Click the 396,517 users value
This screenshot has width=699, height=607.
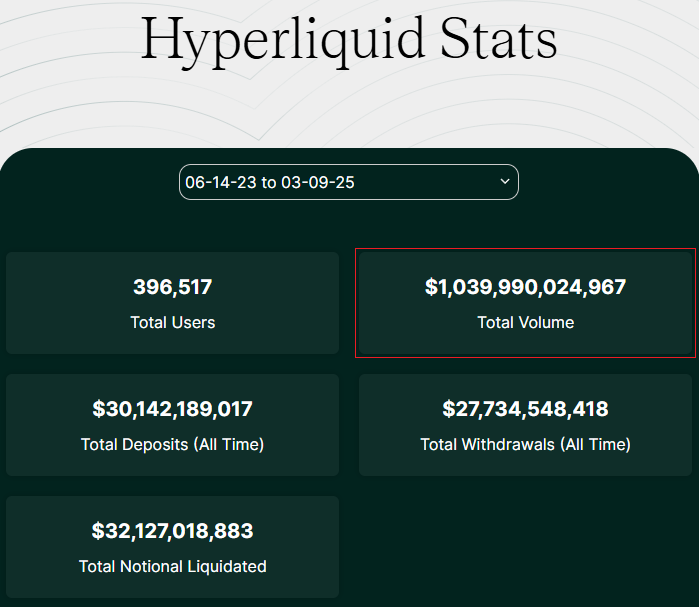[173, 287]
